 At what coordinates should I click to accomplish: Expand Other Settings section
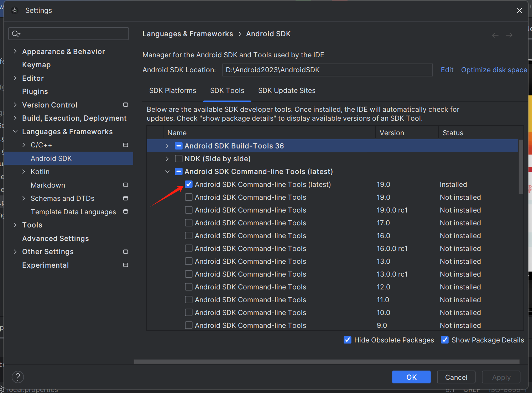coord(15,252)
